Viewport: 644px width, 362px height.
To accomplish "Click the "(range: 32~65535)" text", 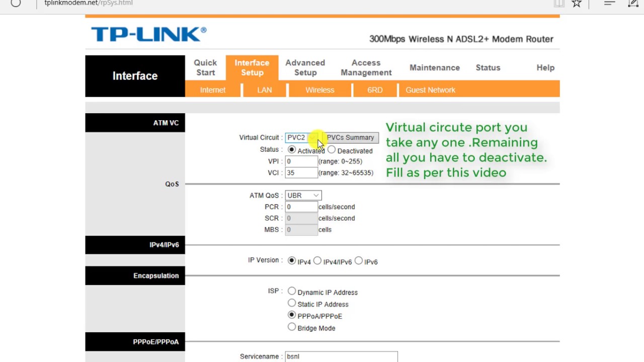I will (x=346, y=173).
